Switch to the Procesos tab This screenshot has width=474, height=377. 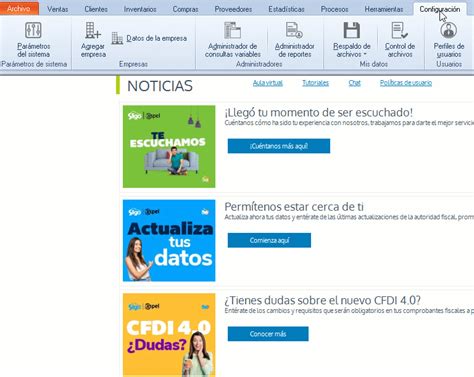tap(334, 9)
